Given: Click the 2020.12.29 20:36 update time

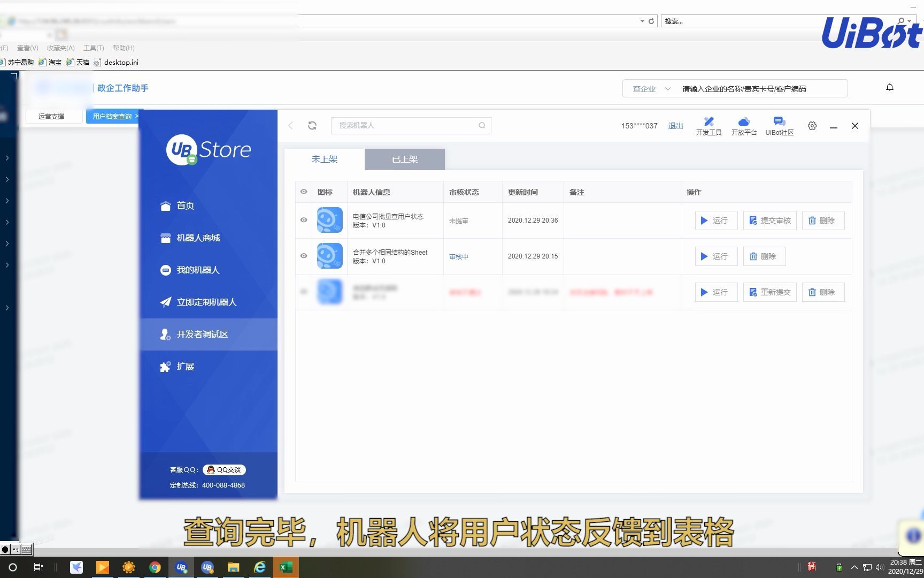Looking at the screenshot, I should coord(533,220).
